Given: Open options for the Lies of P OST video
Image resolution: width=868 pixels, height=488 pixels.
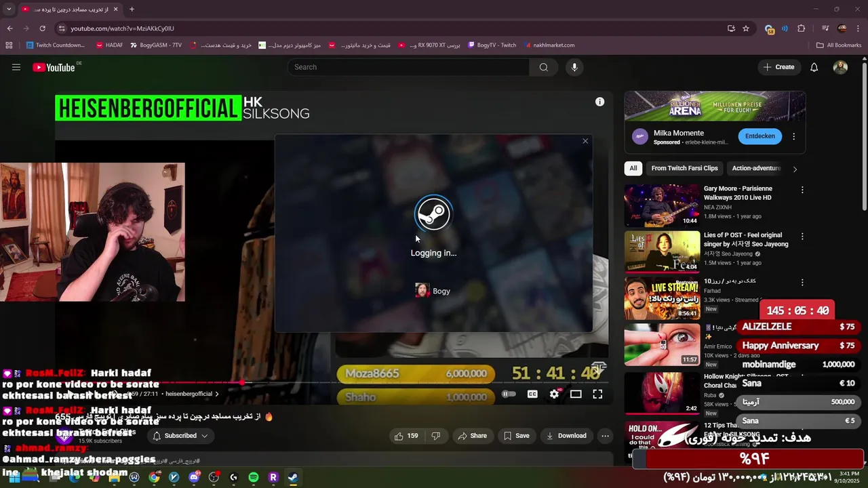Looking at the screenshot, I should point(802,237).
